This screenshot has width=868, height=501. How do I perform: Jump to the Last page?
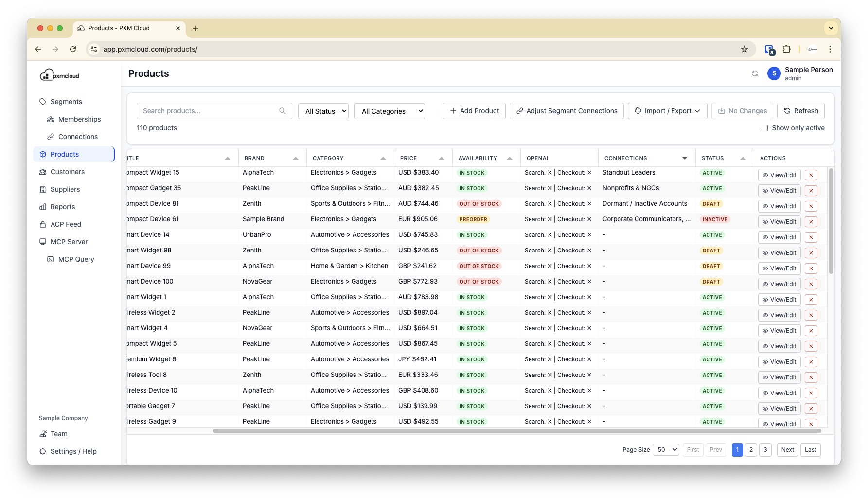pos(810,450)
